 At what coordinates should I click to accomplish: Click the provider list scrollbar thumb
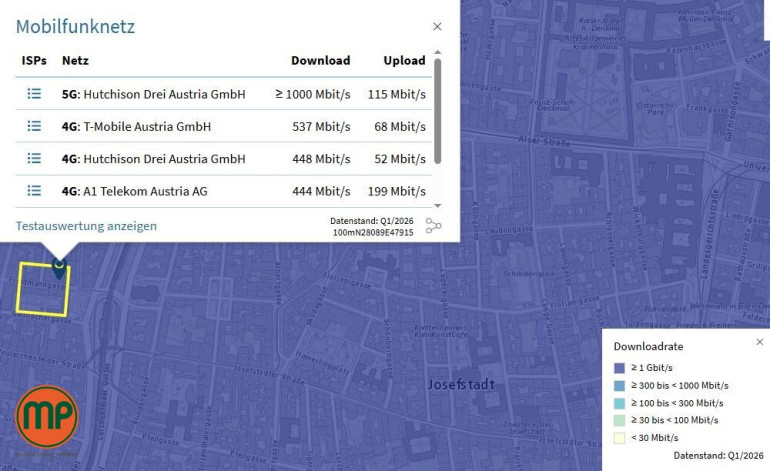[438, 111]
